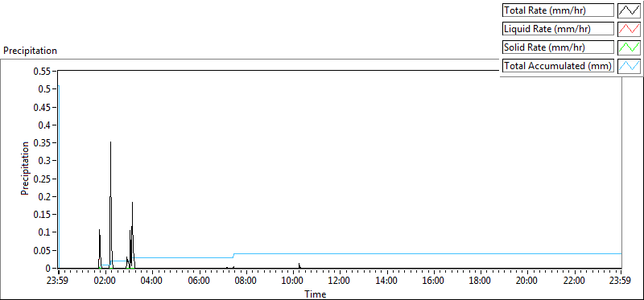Click the 08:00 x-axis time label
644x300 pixels.
click(x=246, y=282)
